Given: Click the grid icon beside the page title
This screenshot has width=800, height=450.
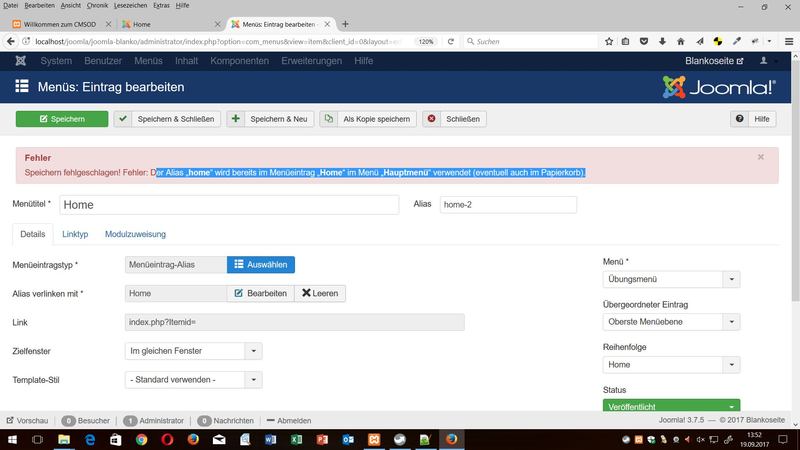Looking at the screenshot, I should point(22,86).
